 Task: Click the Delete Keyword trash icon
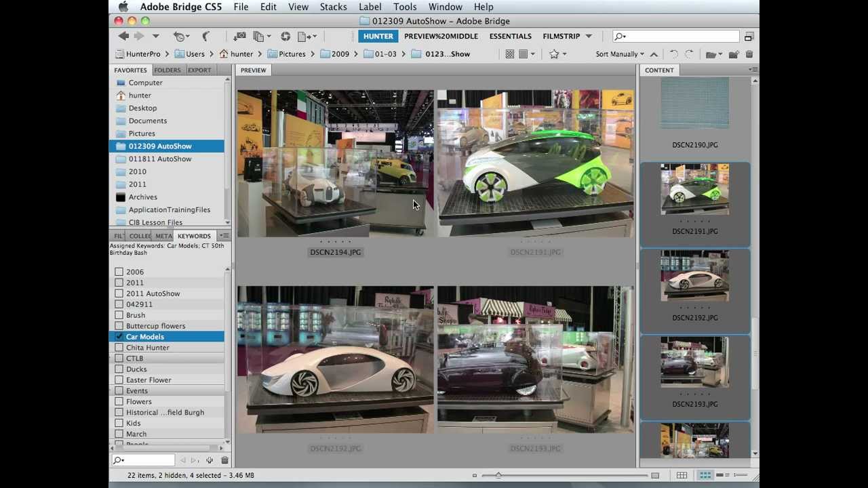pos(224,460)
